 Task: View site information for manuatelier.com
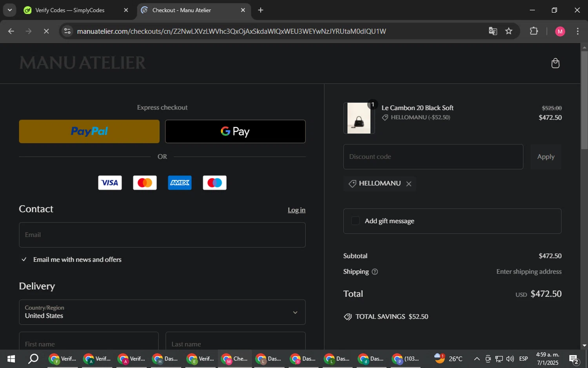click(67, 31)
